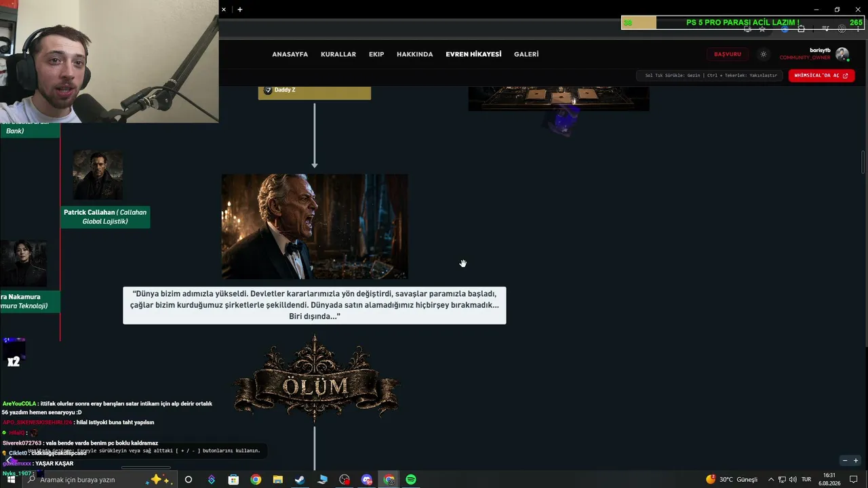The width and height of the screenshot is (868, 488).
Task: Toggle the light/dark theme sun icon
Action: (x=764, y=54)
